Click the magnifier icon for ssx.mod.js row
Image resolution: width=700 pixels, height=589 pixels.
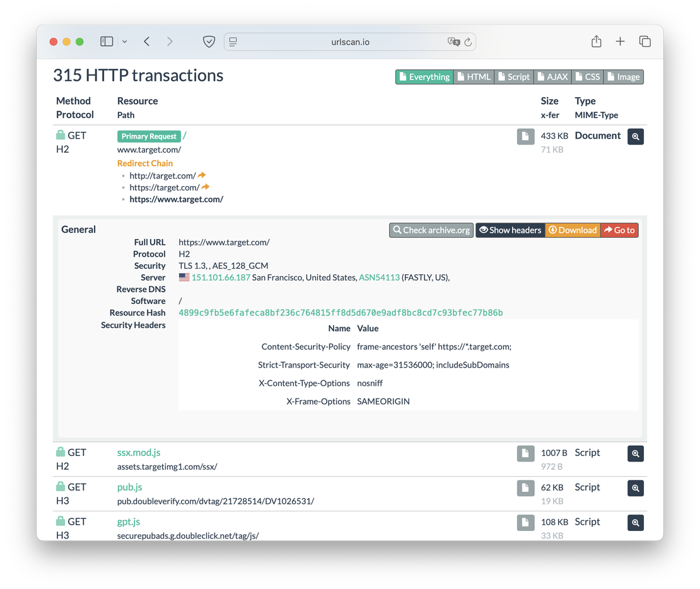[x=635, y=453]
